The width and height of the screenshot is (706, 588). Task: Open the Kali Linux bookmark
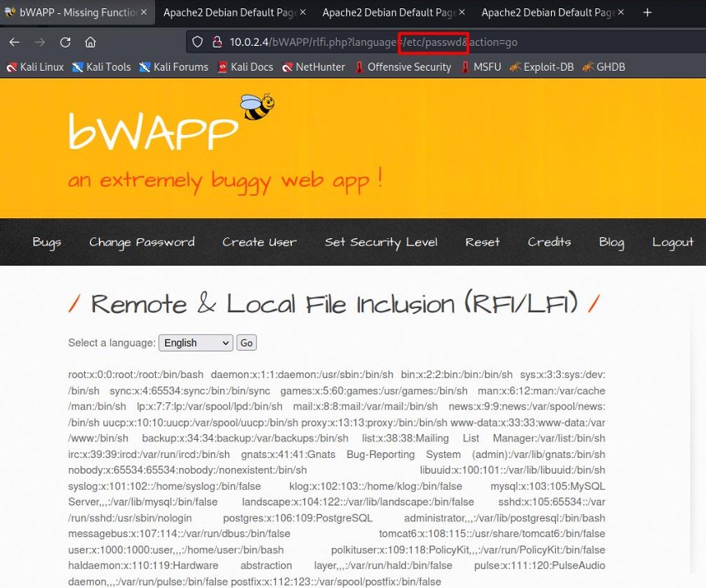(x=35, y=67)
